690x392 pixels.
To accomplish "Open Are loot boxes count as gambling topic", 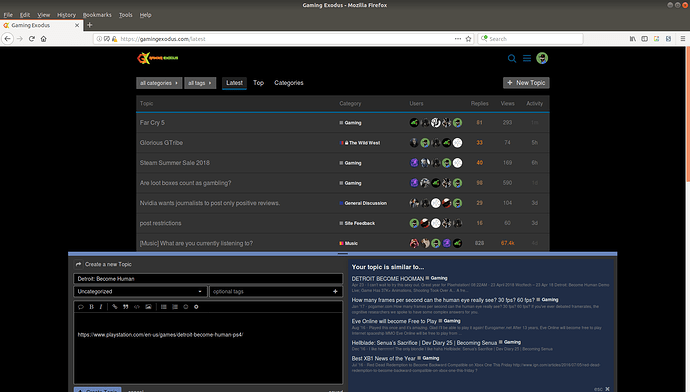I will coord(185,183).
